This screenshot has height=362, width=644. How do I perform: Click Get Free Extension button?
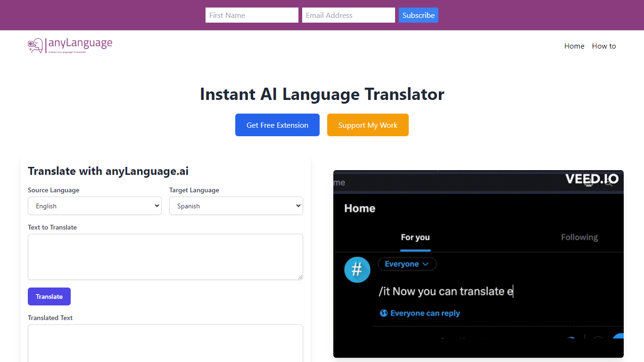coord(277,125)
